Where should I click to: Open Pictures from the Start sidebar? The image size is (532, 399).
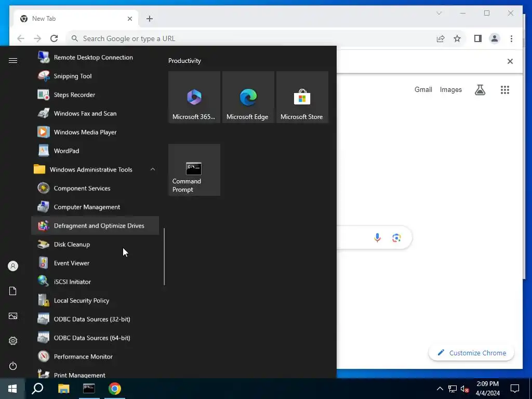[x=13, y=316]
